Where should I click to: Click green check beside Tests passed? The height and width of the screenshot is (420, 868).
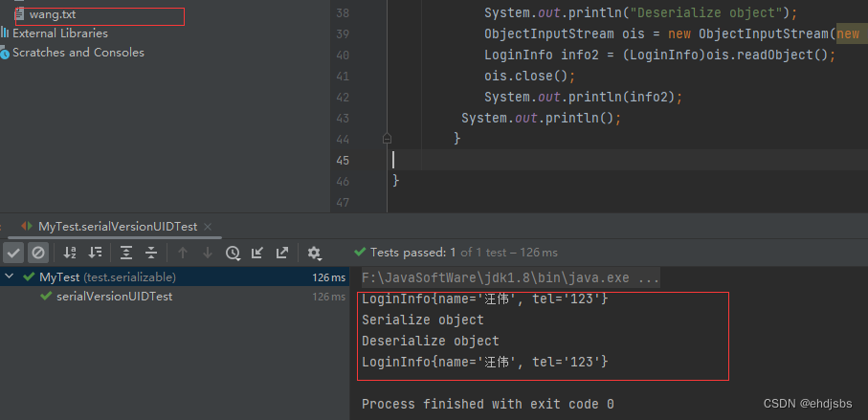coord(360,253)
